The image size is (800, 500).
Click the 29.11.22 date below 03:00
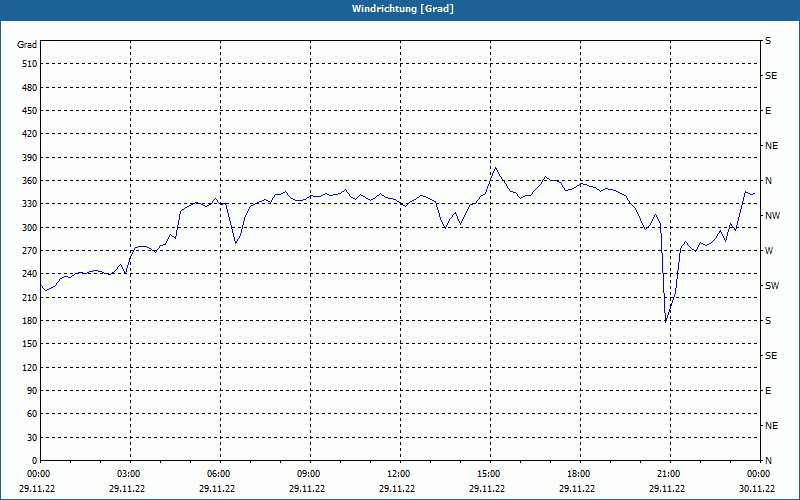coord(127,489)
